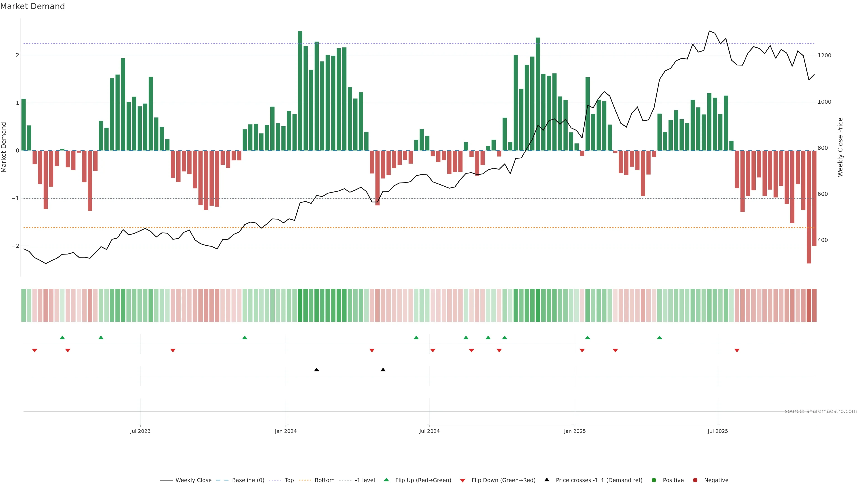Click the Jan 2024 axis label
This screenshot has width=868, height=488.
tap(285, 432)
